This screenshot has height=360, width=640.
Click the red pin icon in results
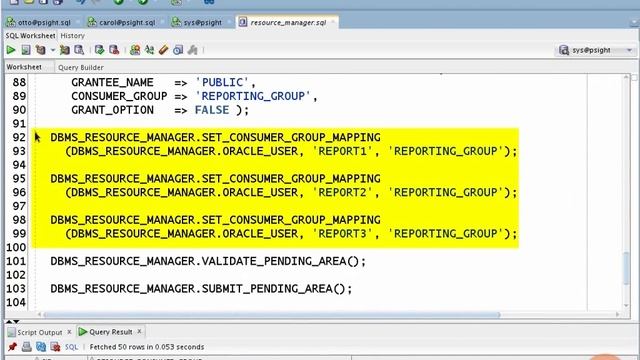(12, 347)
